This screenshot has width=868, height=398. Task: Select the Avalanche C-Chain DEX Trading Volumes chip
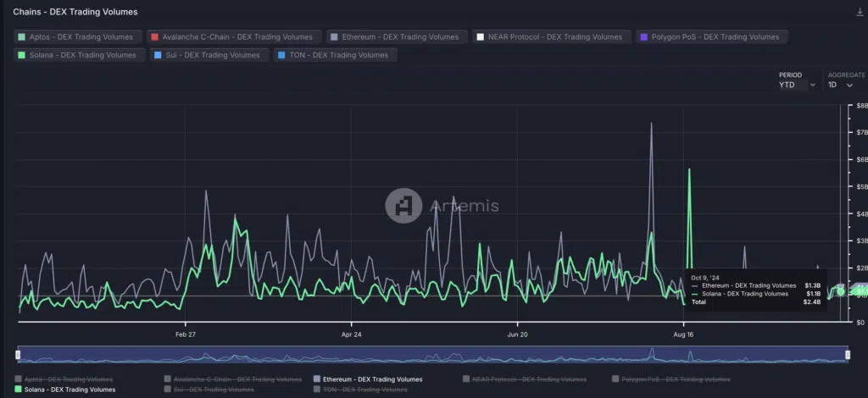pos(234,37)
